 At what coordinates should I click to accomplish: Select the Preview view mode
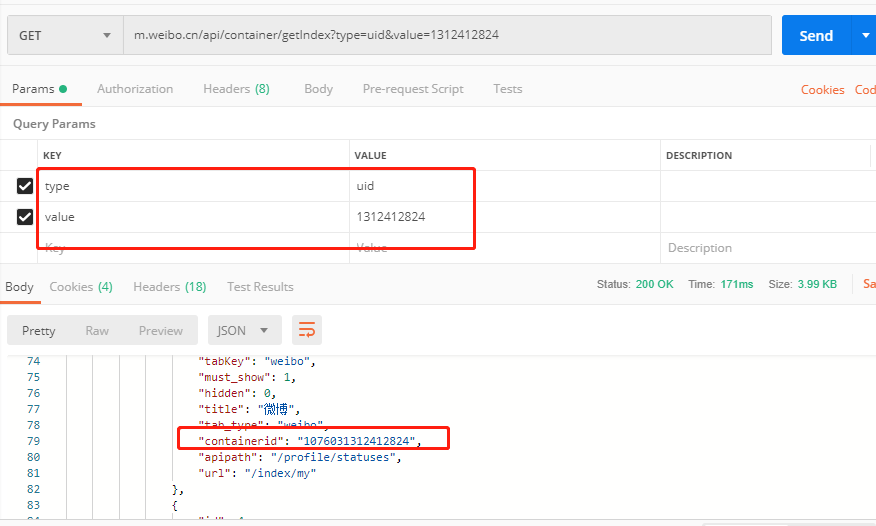pyautogui.click(x=160, y=331)
